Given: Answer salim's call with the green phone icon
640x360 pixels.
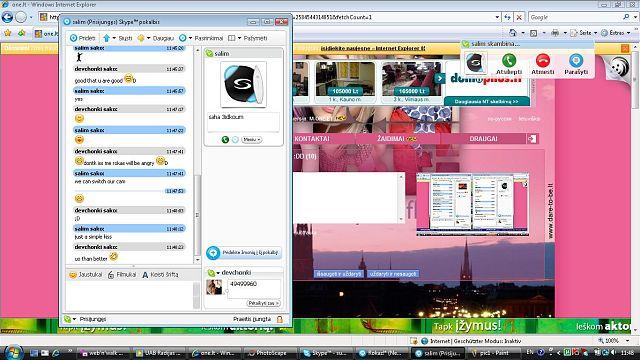Looking at the screenshot, I should pyautogui.click(x=509, y=61).
